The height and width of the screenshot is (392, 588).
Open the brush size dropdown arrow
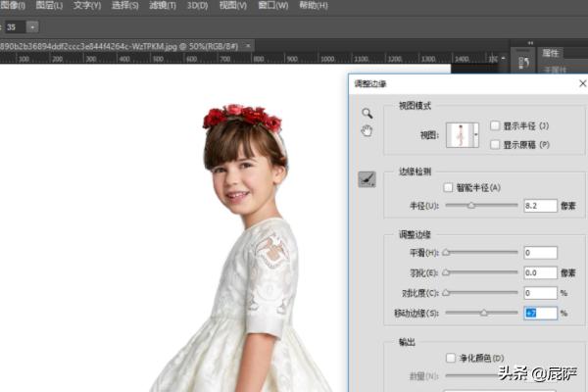33,26
